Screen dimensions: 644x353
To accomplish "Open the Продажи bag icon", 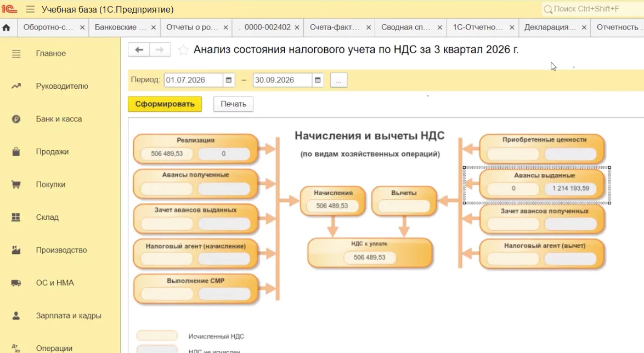I will point(16,151).
